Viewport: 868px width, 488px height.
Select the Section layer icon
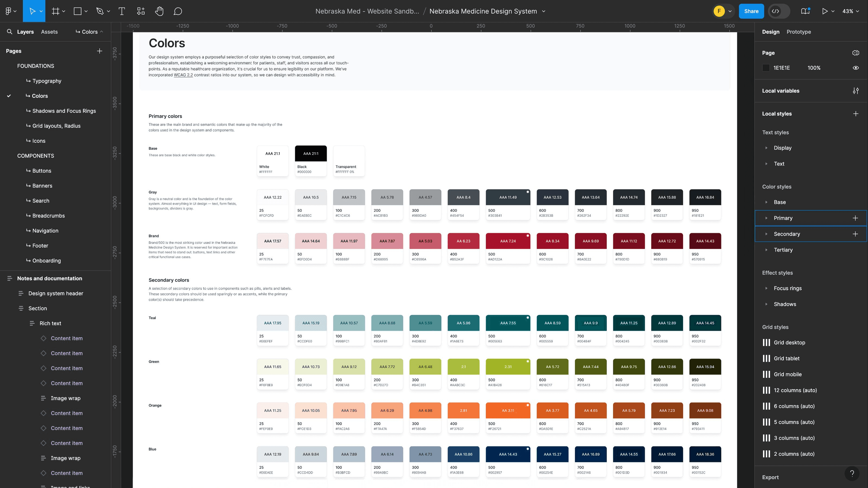pos(21,308)
